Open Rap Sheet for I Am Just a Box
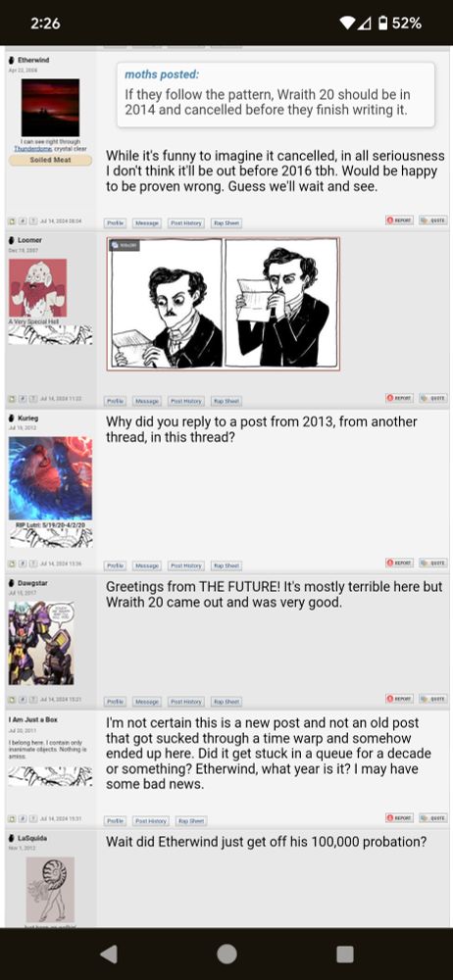Viewport: 453px width, 980px height. [191, 820]
